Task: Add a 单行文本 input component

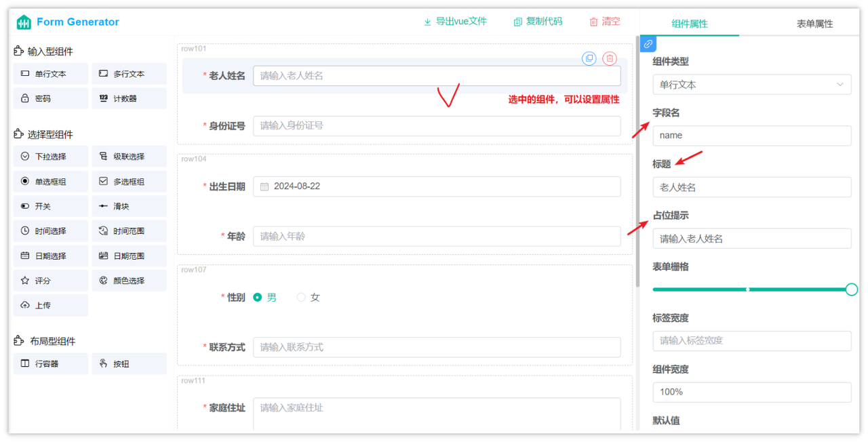Action: coord(51,74)
